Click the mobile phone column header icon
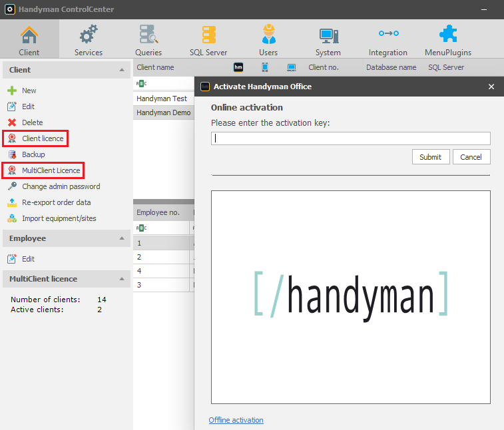 (265, 67)
